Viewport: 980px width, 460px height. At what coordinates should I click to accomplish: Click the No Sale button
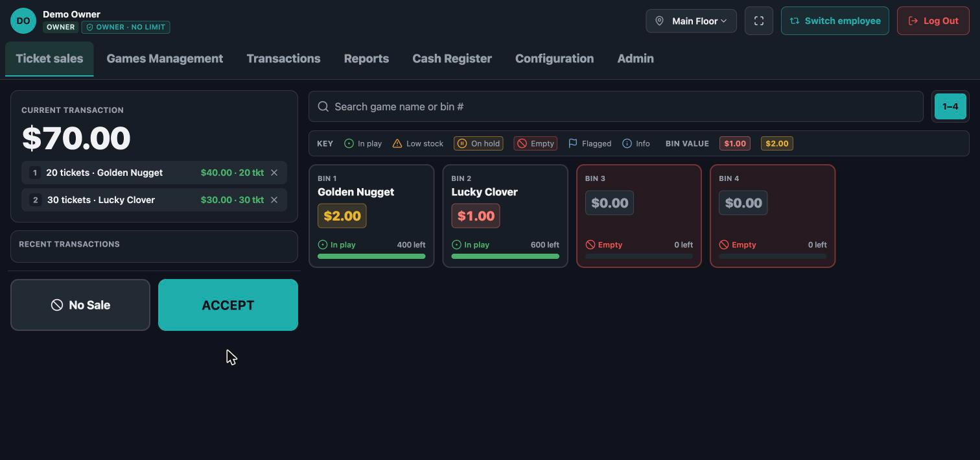click(x=80, y=305)
